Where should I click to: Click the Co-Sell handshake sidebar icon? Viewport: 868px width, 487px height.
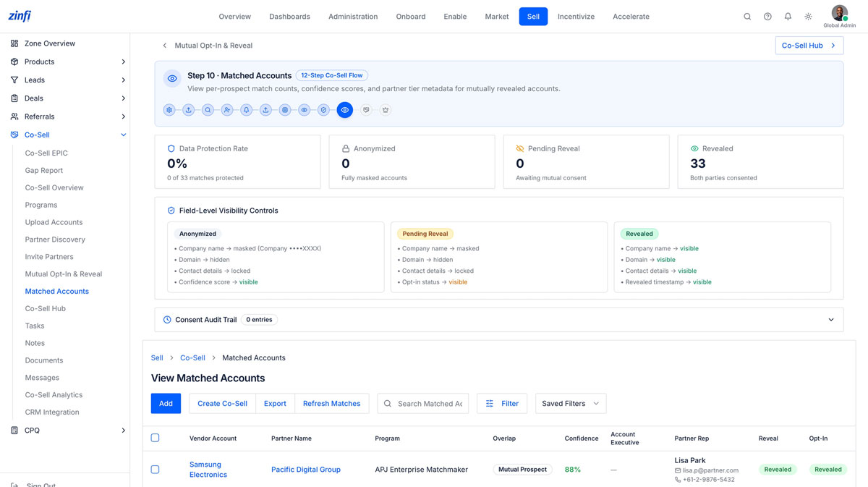point(14,135)
